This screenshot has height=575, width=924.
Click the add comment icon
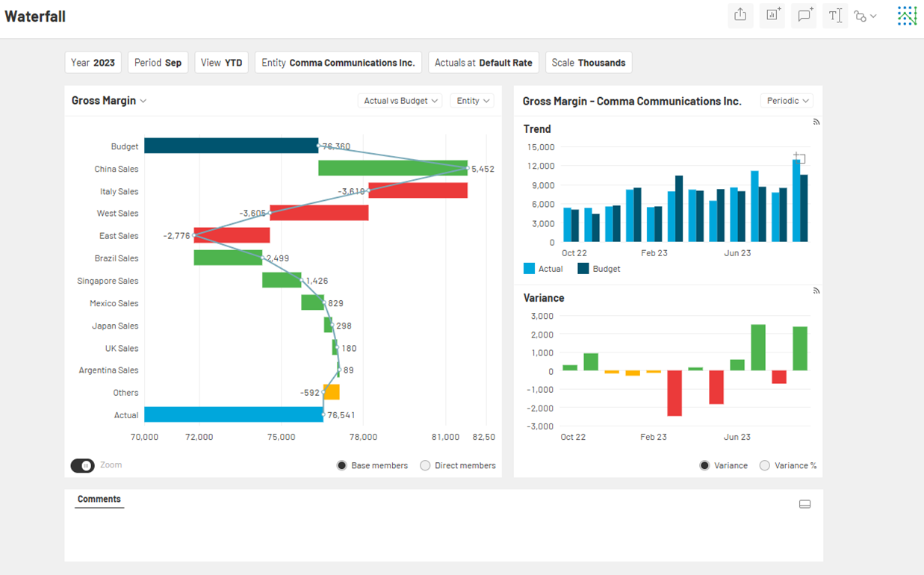804,15
